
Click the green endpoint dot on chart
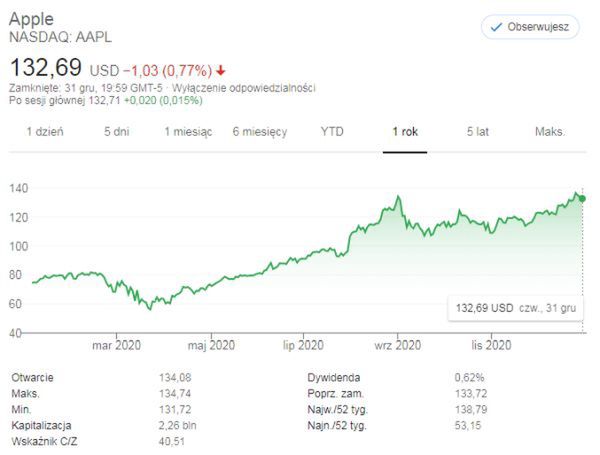pyautogui.click(x=582, y=199)
